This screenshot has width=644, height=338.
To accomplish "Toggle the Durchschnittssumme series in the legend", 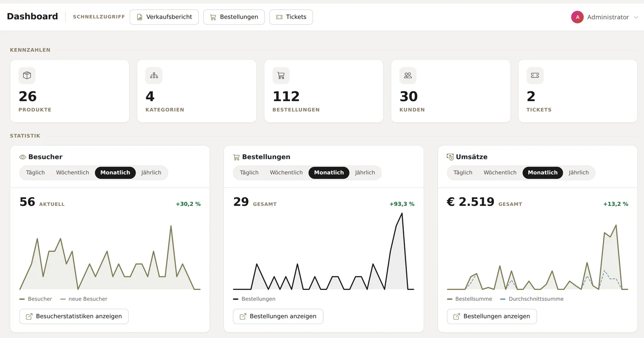I will [x=532, y=299].
